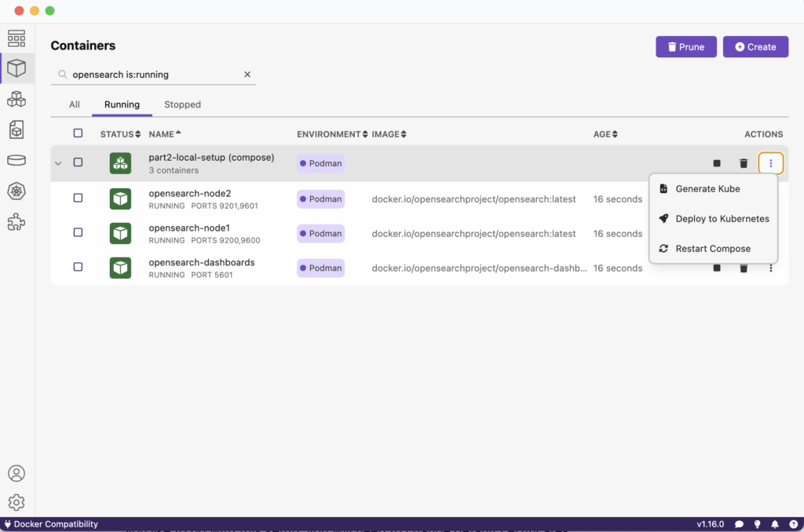Viewport: 804px width, 532px height.
Task: Click the Docker Compatibility status entry
Action: point(51,524)
